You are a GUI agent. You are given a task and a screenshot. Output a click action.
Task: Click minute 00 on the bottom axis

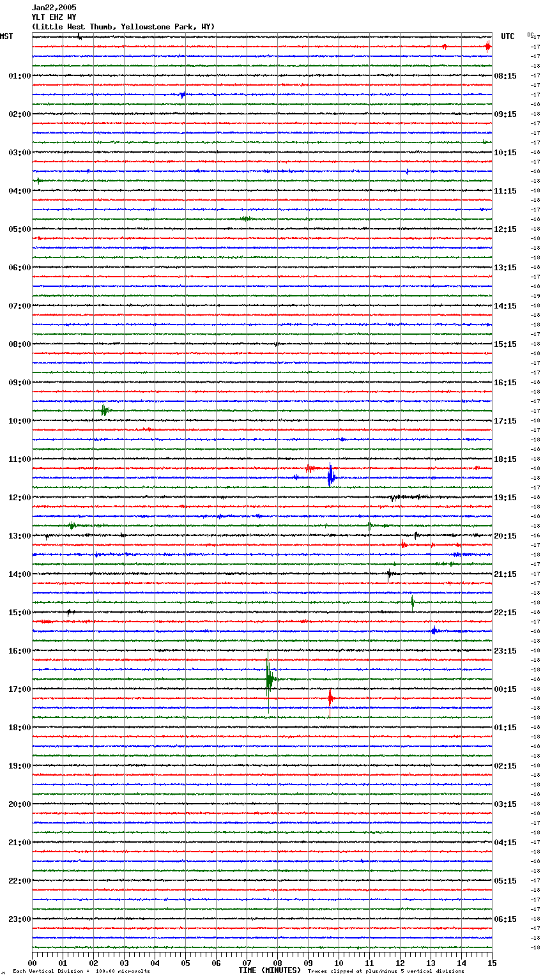[32, 963]
